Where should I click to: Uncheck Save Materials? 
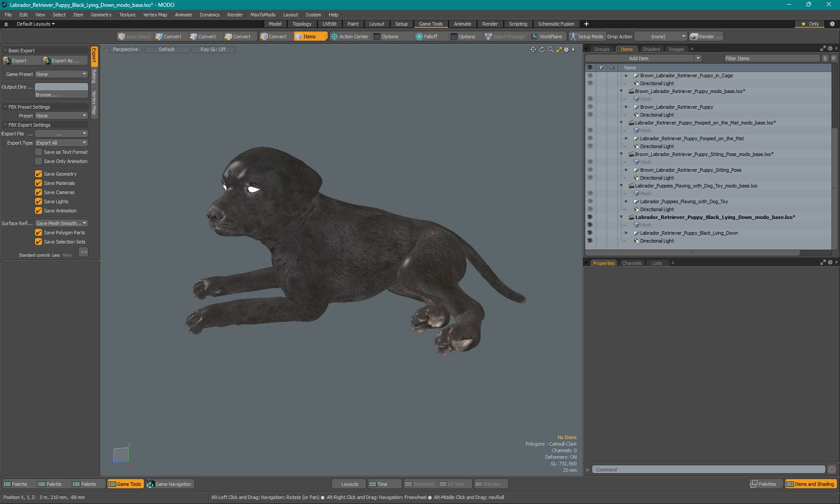[x=38, y=183]
